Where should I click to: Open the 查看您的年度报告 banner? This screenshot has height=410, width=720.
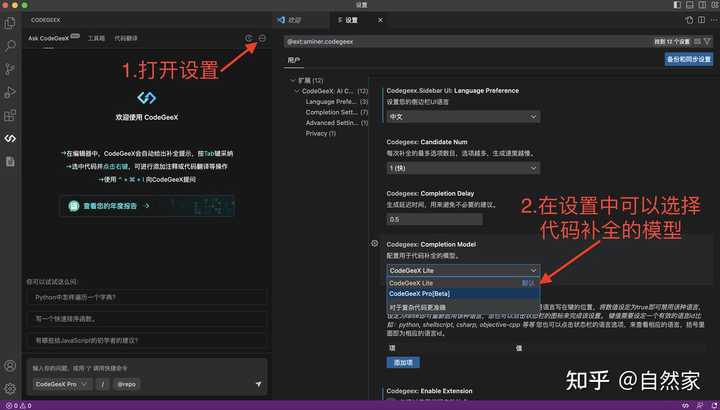(x=147, y=206)
